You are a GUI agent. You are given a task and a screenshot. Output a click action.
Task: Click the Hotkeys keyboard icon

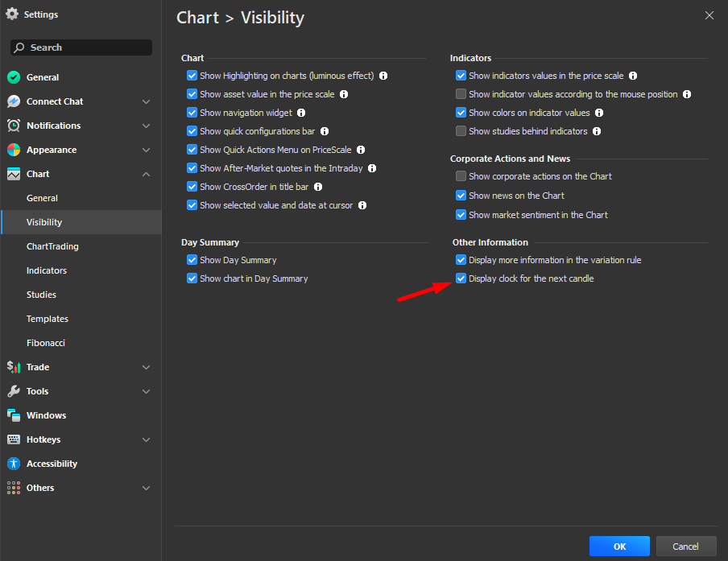coord(14,439)
